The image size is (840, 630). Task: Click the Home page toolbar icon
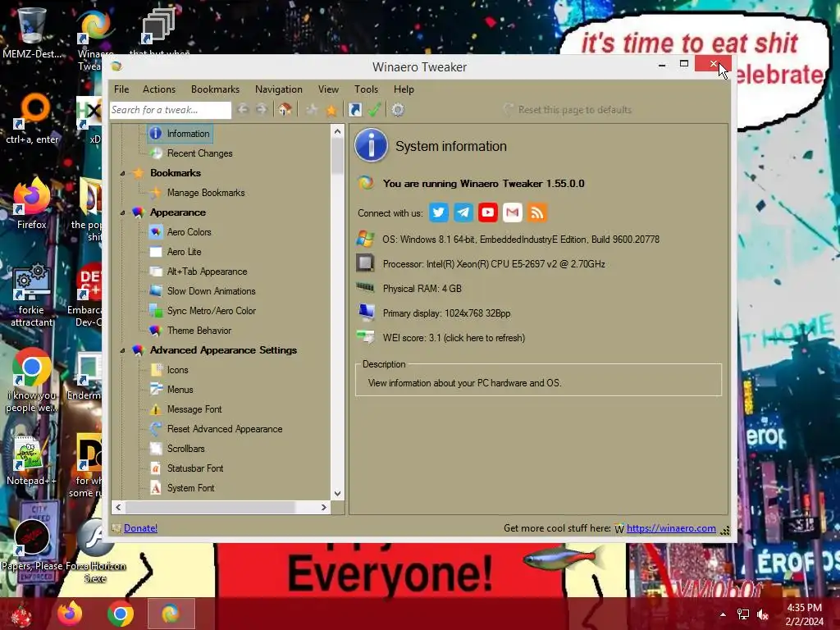285,110
